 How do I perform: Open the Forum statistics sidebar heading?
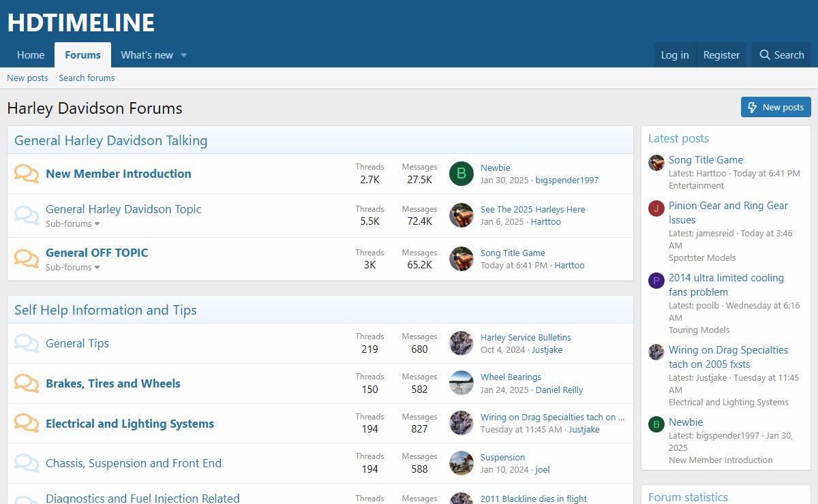point(688,497)
